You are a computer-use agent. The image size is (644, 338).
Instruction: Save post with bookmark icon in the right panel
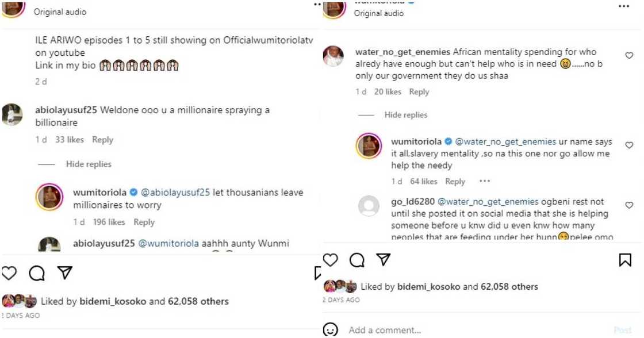(x=625, y=260)
